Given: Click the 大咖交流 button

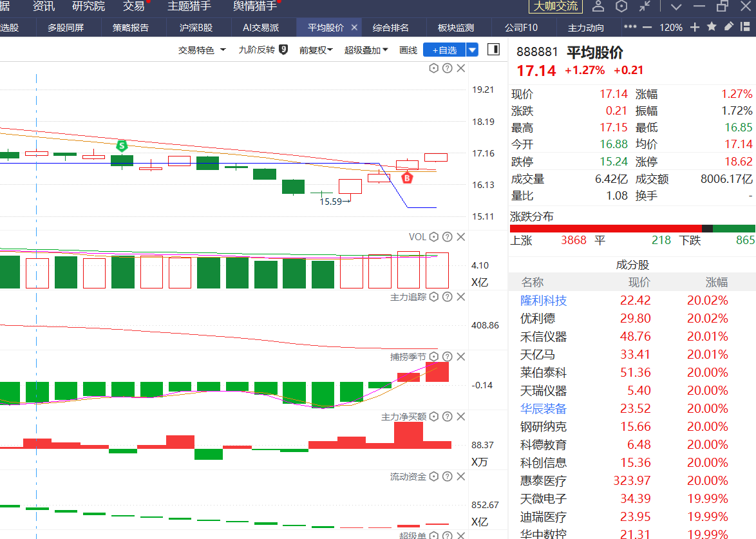Looking at the screenshot, I should pos(556,6).
